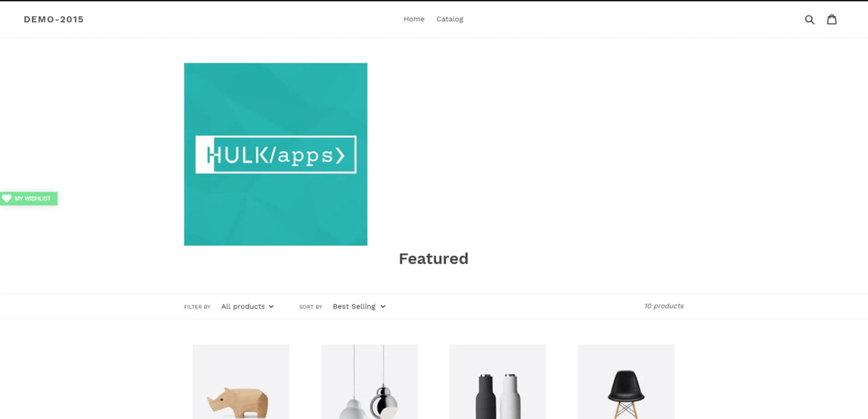
Task: Click the chevron beside All products
Action: 271,307
